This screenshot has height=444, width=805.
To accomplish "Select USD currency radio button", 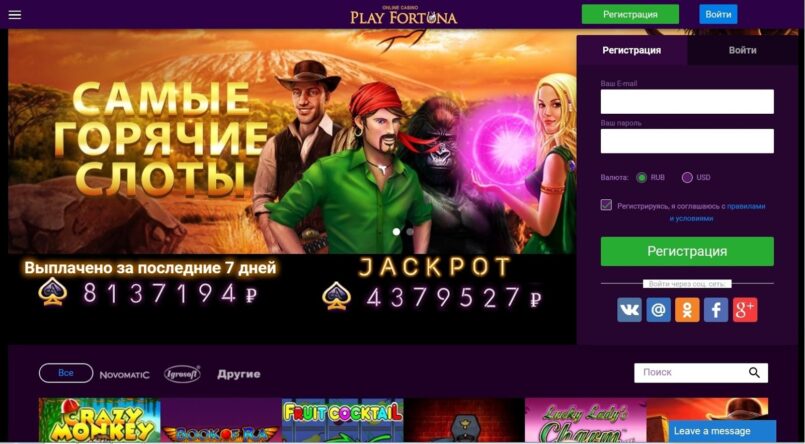I will coord(687,178).
